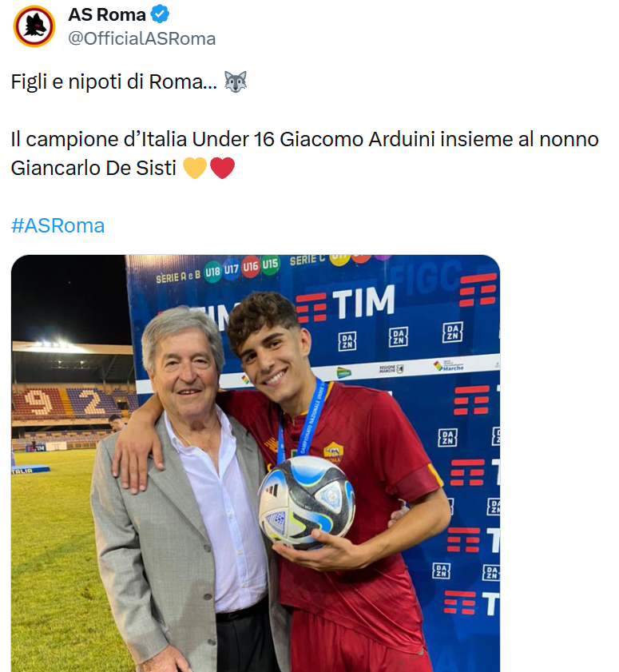Click the soccer ball in the photo
Screen dimensions: 619x672
pos(306,502)
